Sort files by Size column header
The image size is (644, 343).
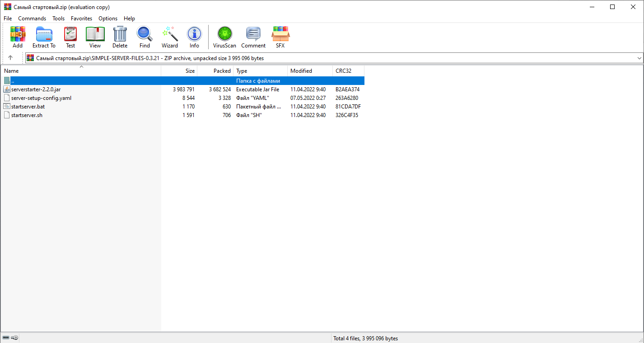pos(179,71)
